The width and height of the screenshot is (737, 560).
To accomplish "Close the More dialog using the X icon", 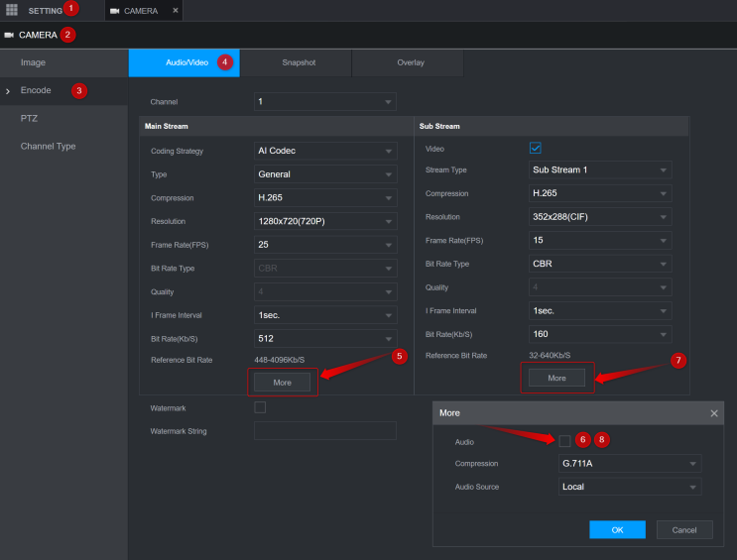I will click(714, 413).
